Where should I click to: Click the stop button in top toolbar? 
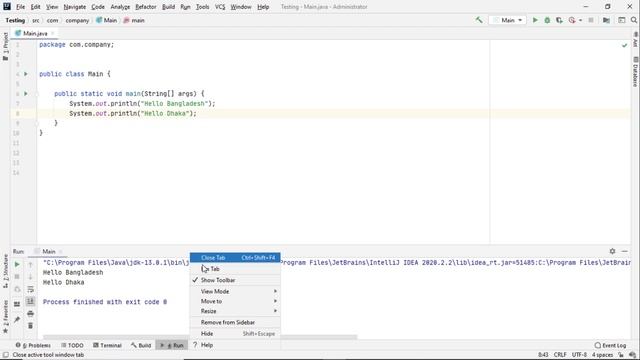click(591, 20)
